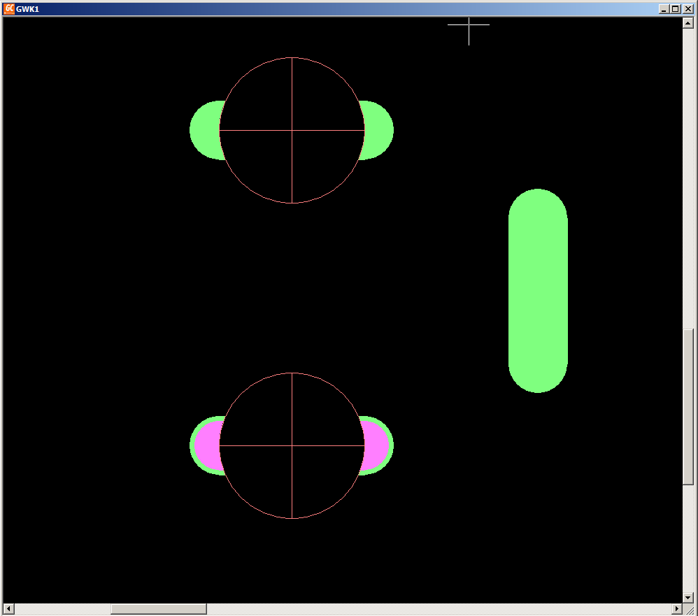Select the bottom-right magenta pad
The height and width of the screenshot is (616, 698).
click(376, 445)
